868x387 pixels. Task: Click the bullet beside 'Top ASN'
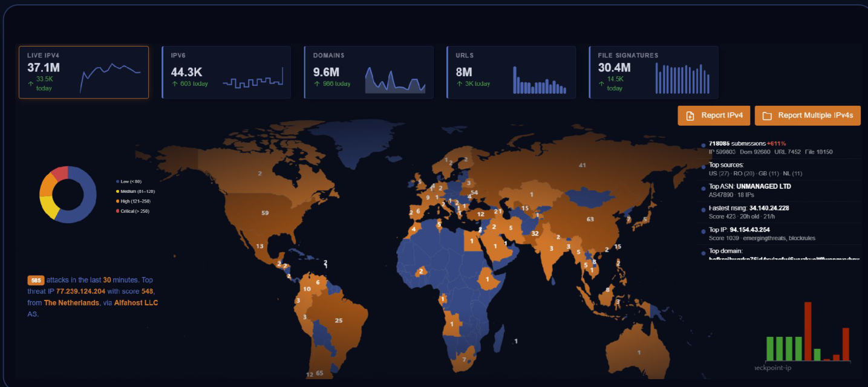click(703, 189)
